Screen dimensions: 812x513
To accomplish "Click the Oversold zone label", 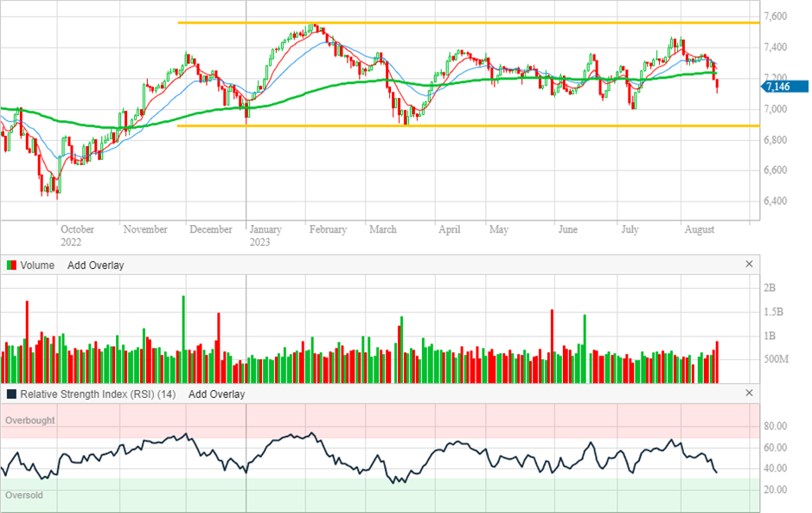I will pos(23,496).
